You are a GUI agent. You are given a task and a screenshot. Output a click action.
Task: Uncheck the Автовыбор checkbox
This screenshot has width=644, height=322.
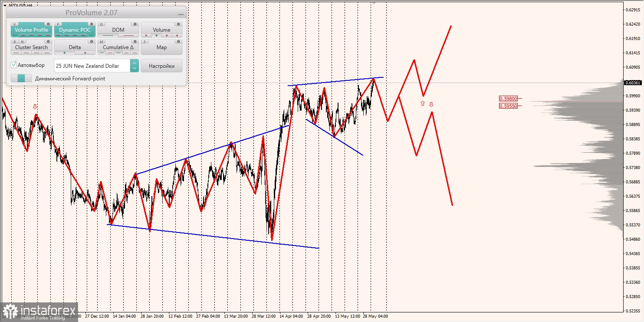pos(14,65)
